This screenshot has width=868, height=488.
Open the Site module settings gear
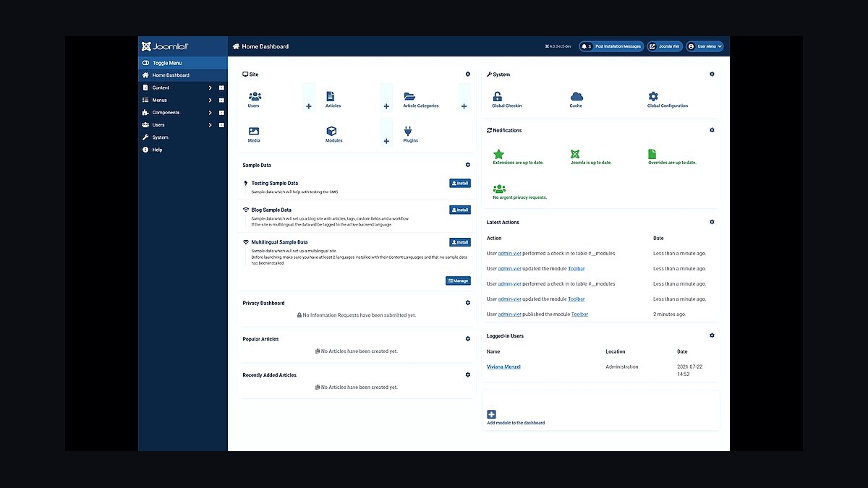click(468, 74)
